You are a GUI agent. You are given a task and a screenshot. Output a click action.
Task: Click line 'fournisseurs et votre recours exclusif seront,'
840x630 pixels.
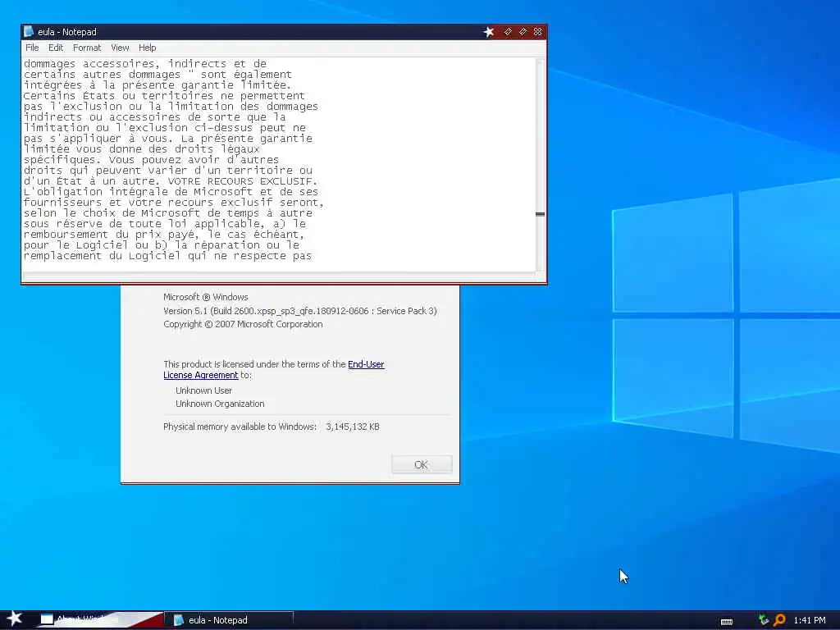[174, 203]
